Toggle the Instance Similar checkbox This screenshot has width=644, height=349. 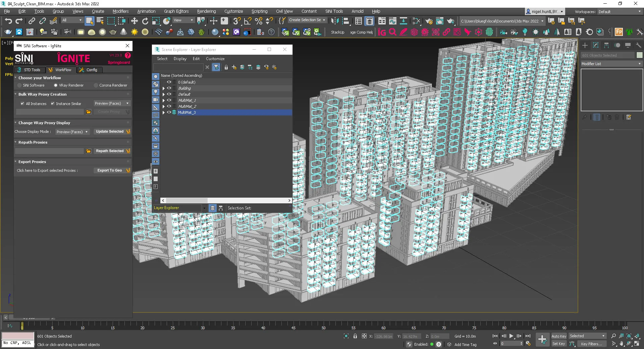coord(53,104)
